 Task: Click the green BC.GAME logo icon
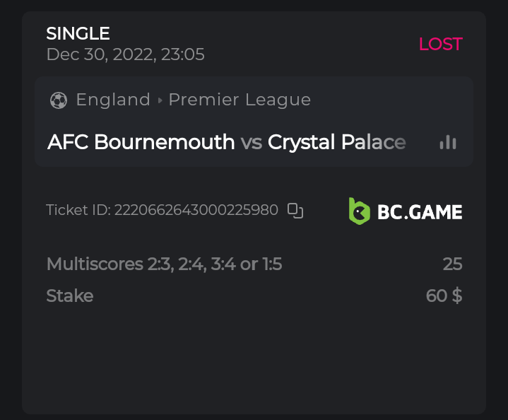tap(359, 211)
